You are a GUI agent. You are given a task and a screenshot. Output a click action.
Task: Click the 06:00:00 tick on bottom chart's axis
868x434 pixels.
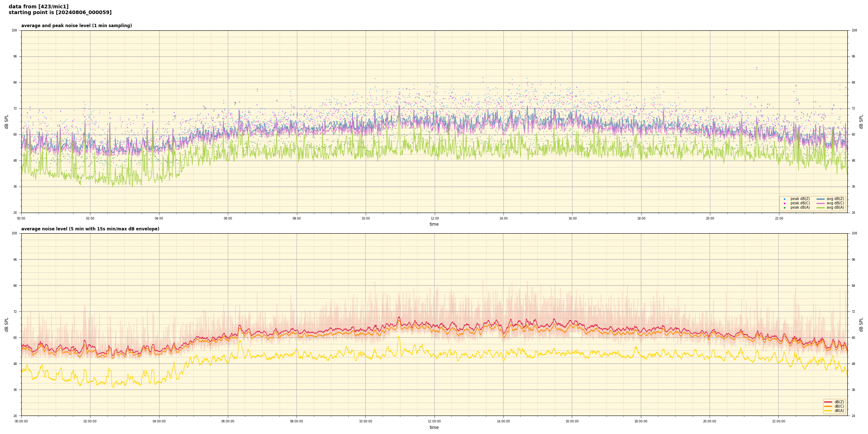(228, 421)
